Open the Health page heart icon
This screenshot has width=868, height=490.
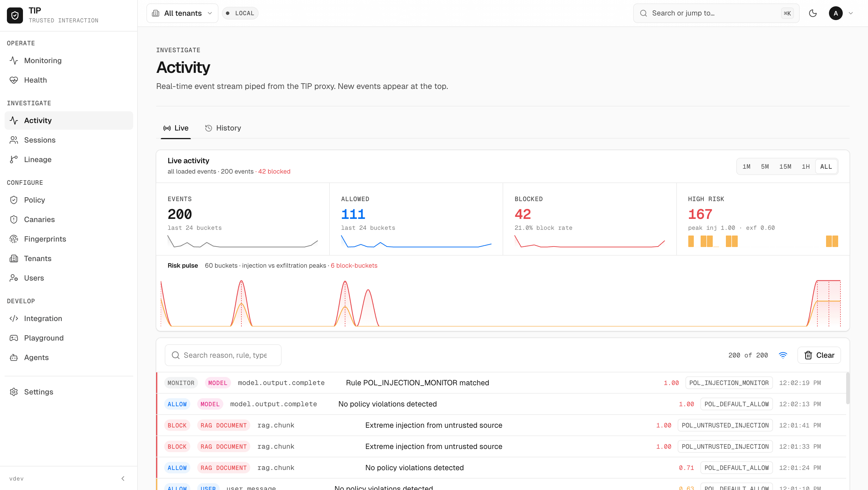pos(14,80)
